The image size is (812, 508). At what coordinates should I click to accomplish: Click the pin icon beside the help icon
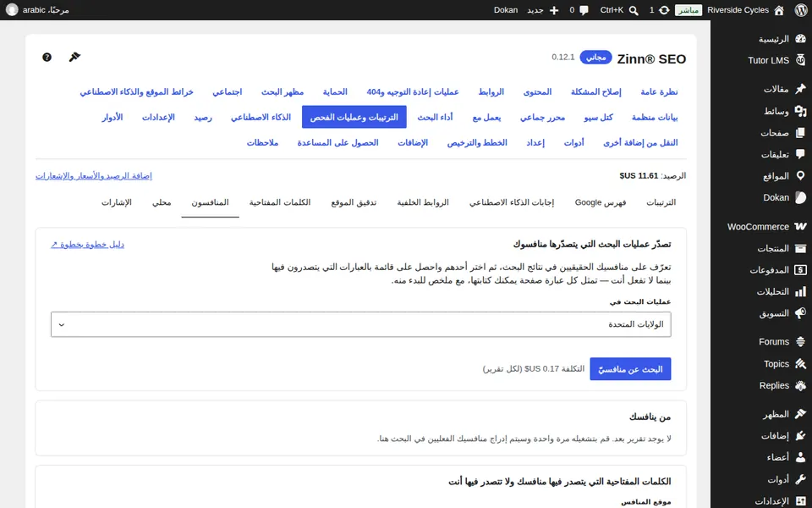click(74, 57)
